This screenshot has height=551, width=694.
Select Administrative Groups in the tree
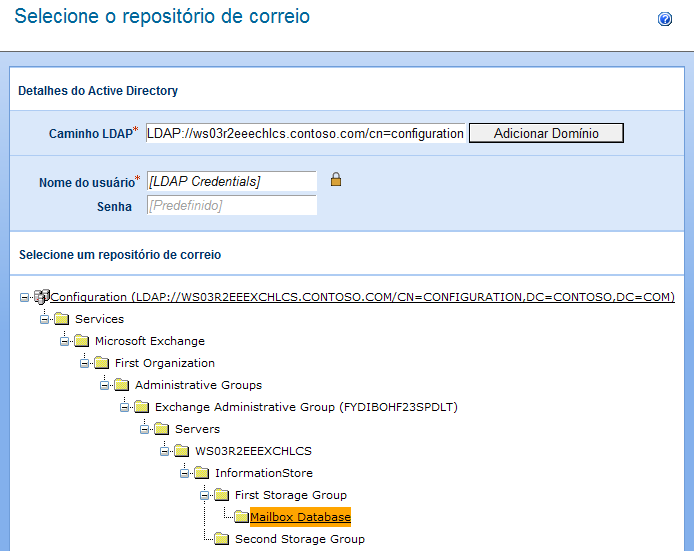(198, 385)
